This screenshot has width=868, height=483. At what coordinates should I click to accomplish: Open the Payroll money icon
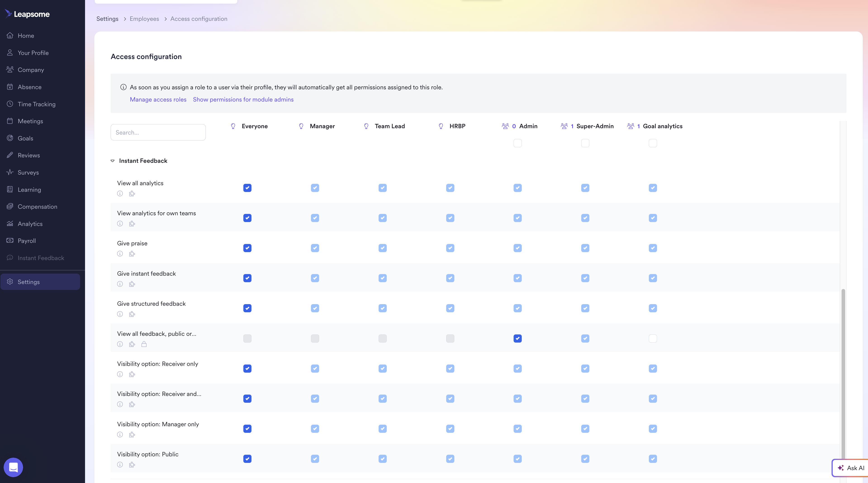pos(10,241)
